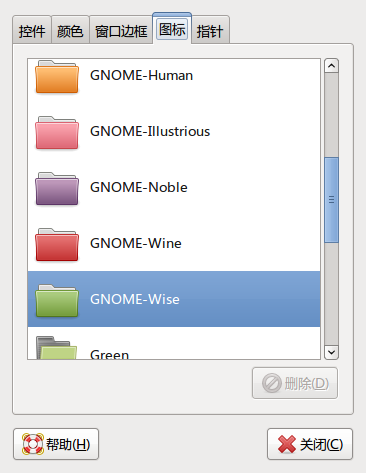Viewport: 366px width, 473px height.
Task: Click the scrollbar track above the thumb
Action: point(331,115)
